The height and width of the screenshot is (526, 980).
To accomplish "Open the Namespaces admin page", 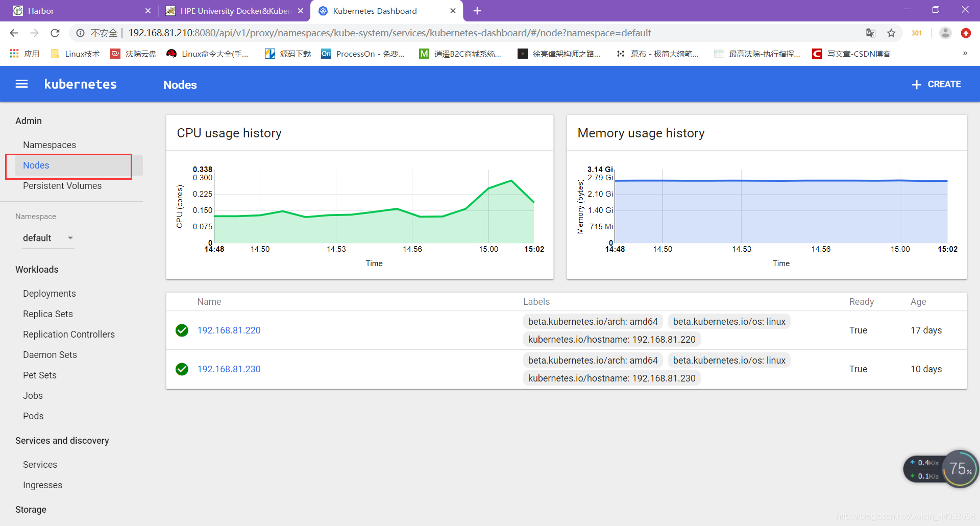I will 50,145.
